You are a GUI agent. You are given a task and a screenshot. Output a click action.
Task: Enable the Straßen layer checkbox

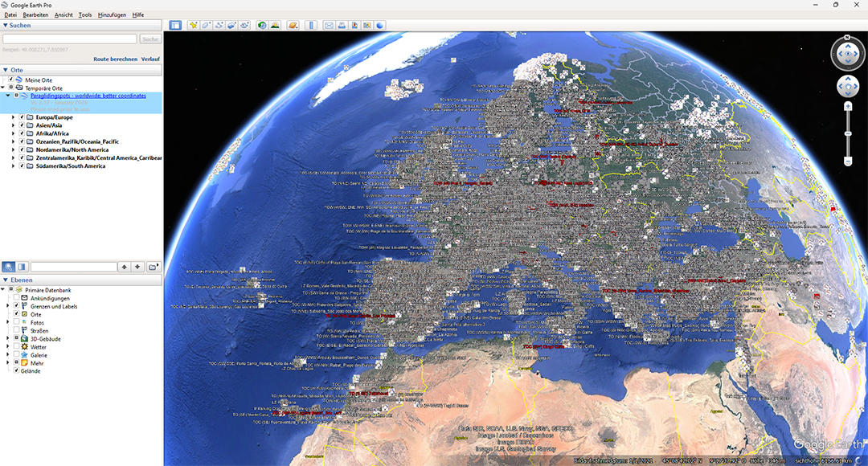16,331
